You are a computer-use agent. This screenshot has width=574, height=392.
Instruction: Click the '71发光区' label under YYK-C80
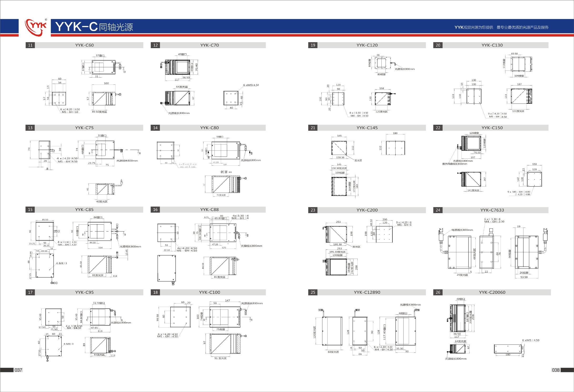pyautogui.click(x=221, y=195)
